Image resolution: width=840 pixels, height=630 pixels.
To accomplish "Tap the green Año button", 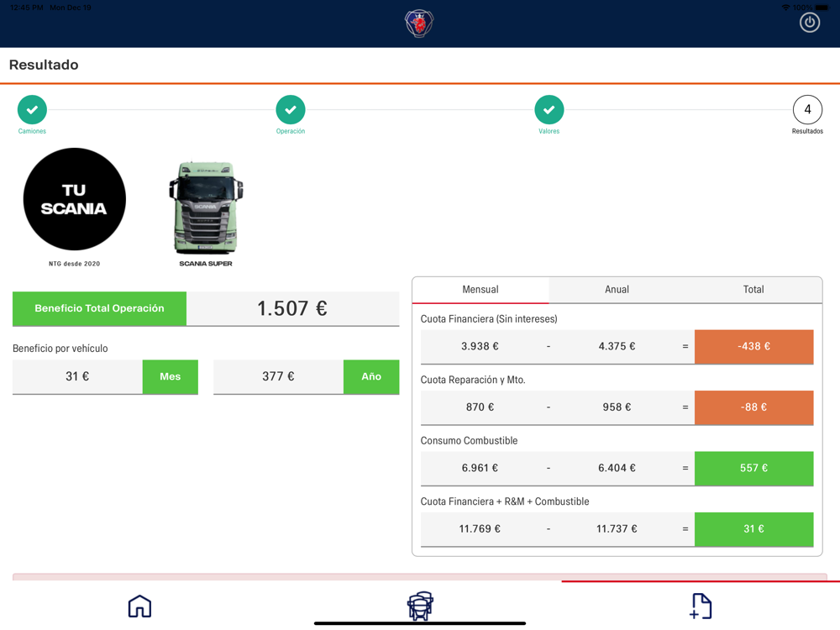I will coord(371,376).
